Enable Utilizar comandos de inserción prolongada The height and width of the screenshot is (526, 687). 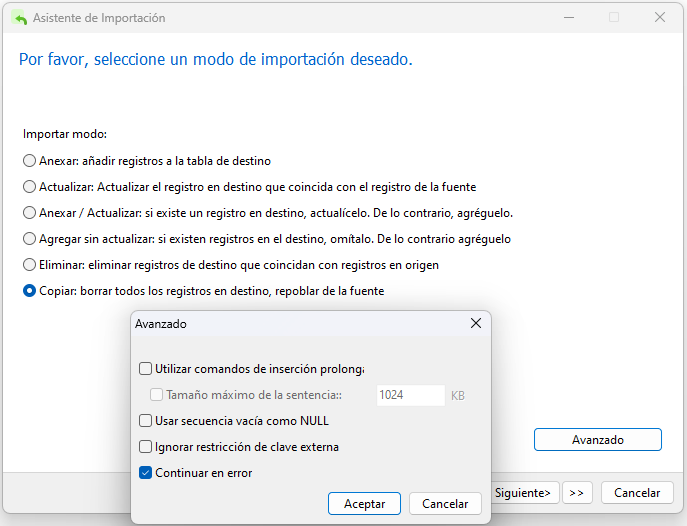tap(146, 368)
